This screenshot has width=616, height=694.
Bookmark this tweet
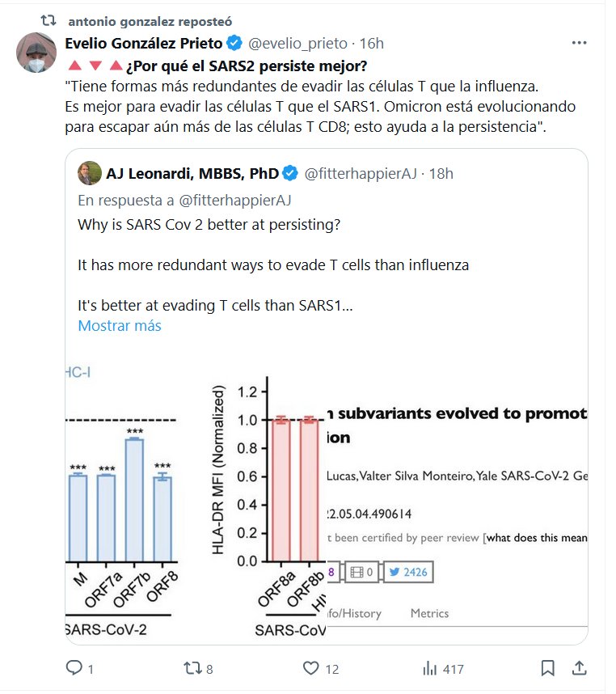coord(547,669)
